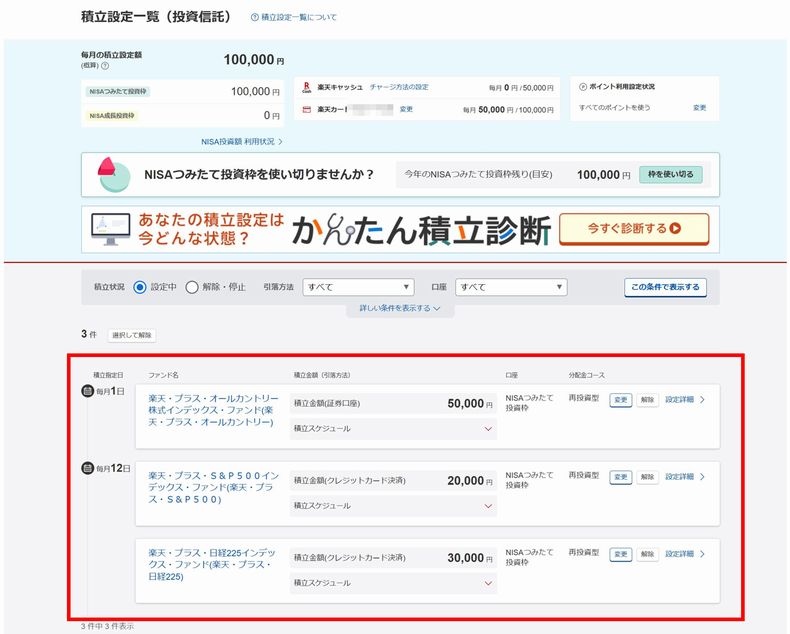The width and height of the screenshot is (790, 634).
Task: Click the 50,000 円 積立金額 value
Action: (470, 404)
